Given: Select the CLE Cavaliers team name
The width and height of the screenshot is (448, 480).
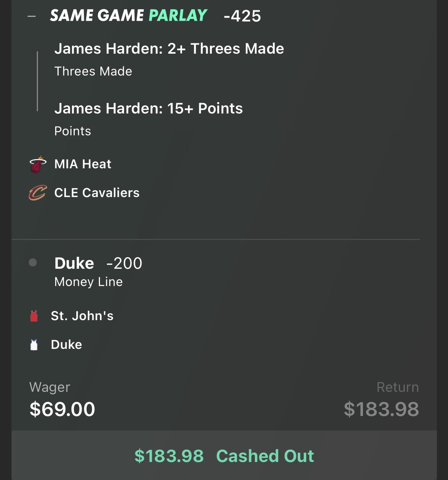Looking at the screenshot, I should (x=97, y=193).
